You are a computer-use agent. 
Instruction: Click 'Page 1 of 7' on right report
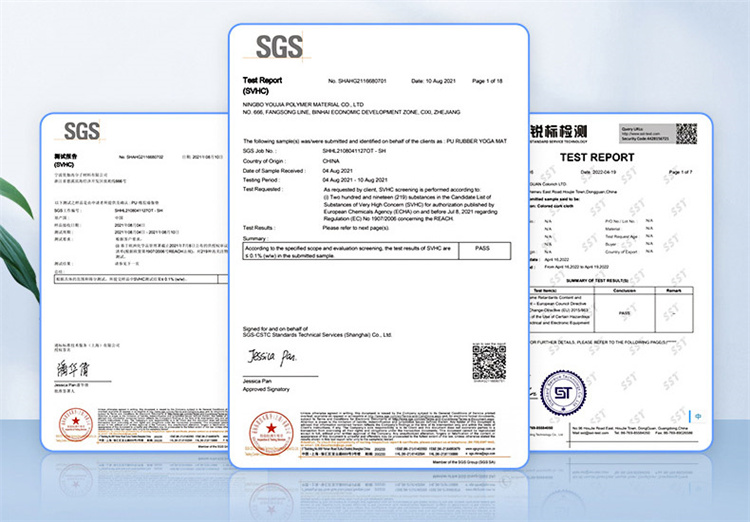680,172
